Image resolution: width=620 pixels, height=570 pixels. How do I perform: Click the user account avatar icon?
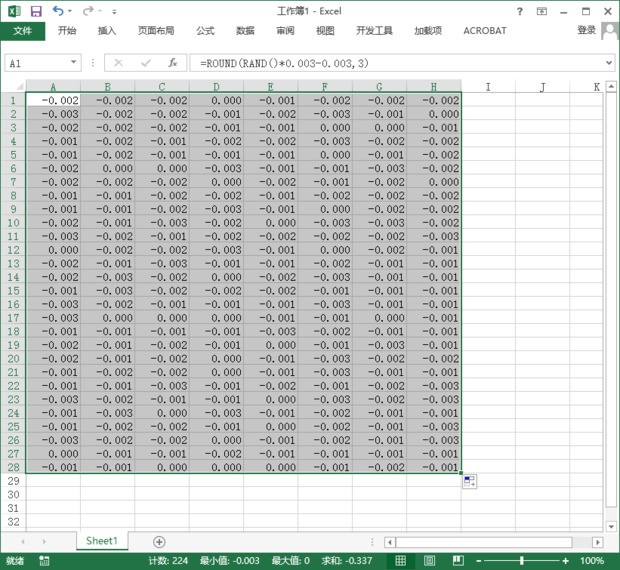610,31
